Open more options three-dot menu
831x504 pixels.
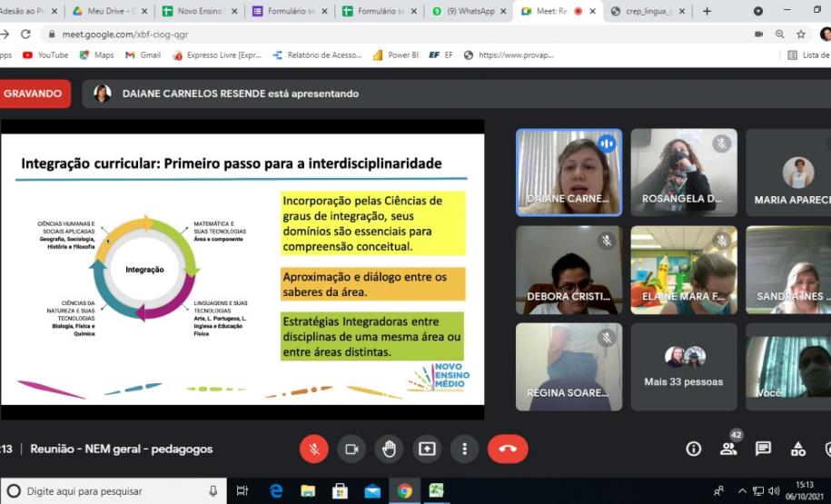(464, 449)
